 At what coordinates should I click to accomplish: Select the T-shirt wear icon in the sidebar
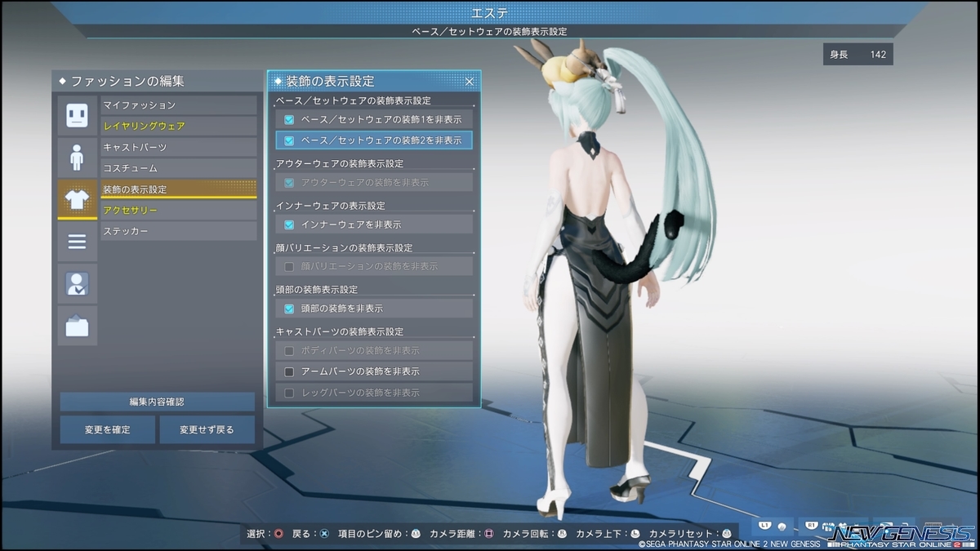click(77, 199)
